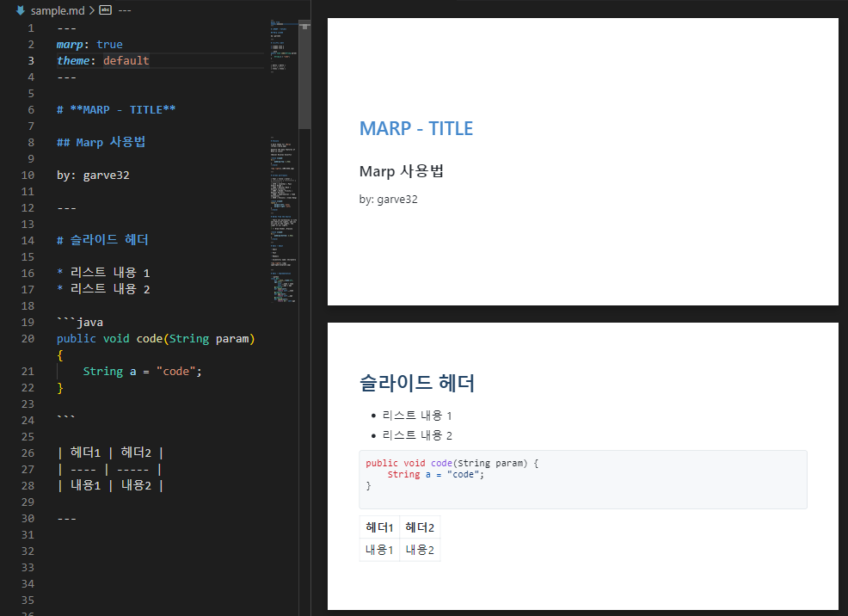The width and height of the screenshot is (848, 616).
Task: Click the '## Marp 사용법' line in the editor
Action: [101, 142]
